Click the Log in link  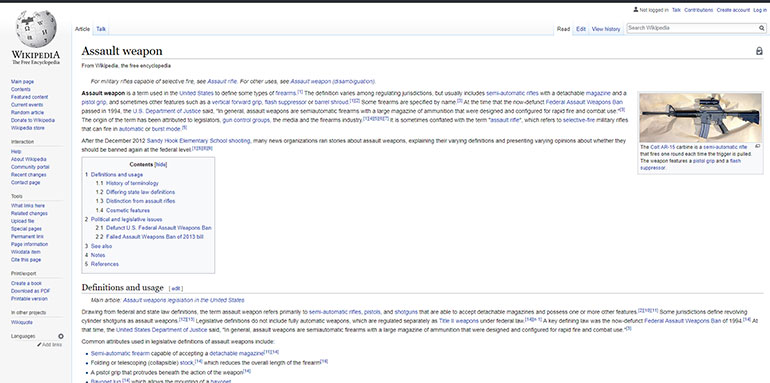click(760, 10)
